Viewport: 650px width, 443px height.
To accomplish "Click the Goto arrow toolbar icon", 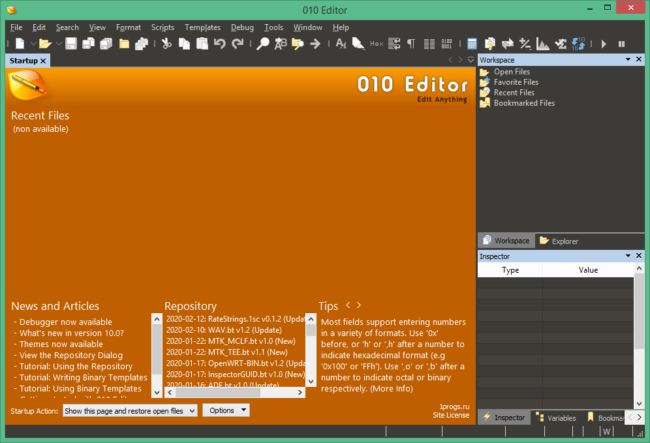I will (x=315, y=44).
